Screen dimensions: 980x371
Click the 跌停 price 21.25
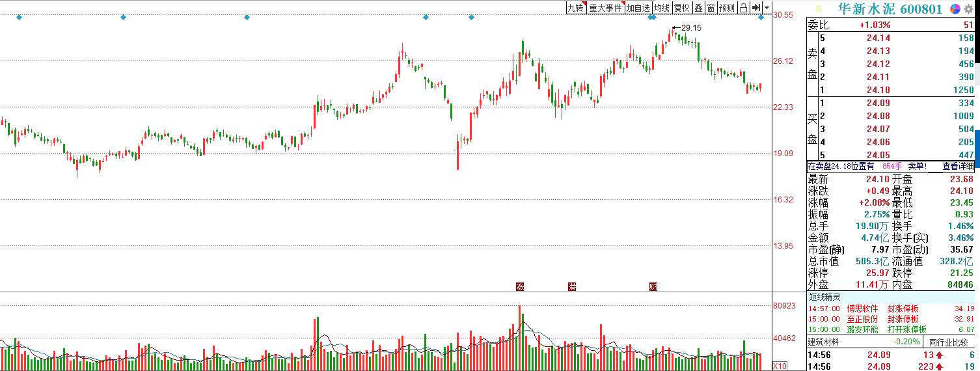pos(962,273)
